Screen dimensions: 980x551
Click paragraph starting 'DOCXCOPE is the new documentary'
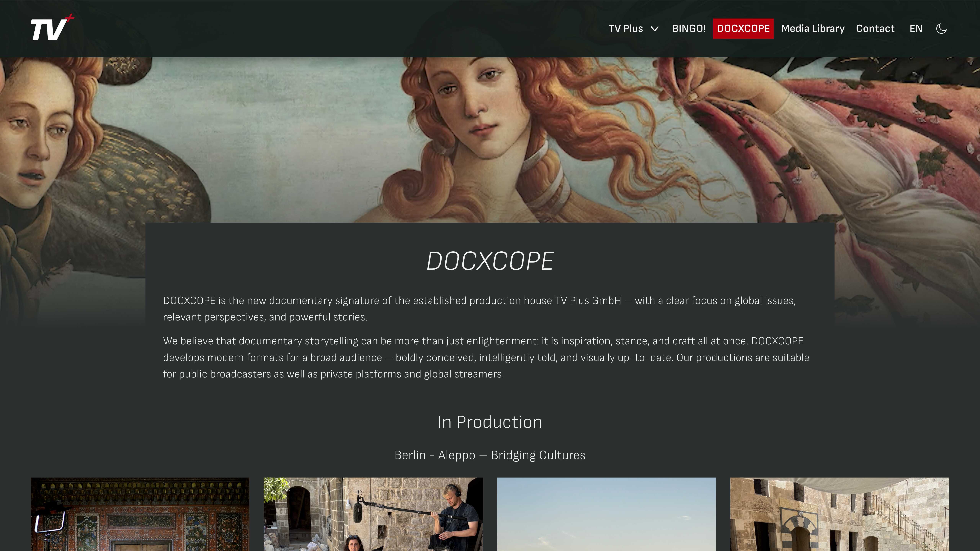(479, 309)
